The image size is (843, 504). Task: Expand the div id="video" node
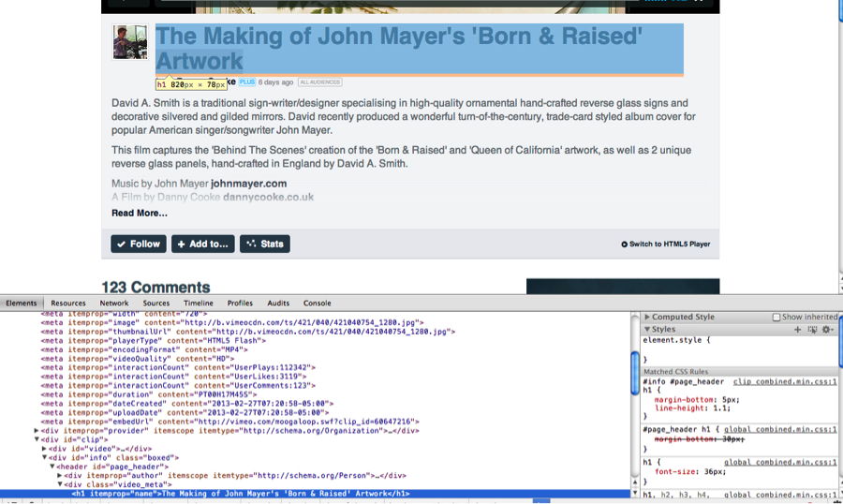(x=44, y=449)
